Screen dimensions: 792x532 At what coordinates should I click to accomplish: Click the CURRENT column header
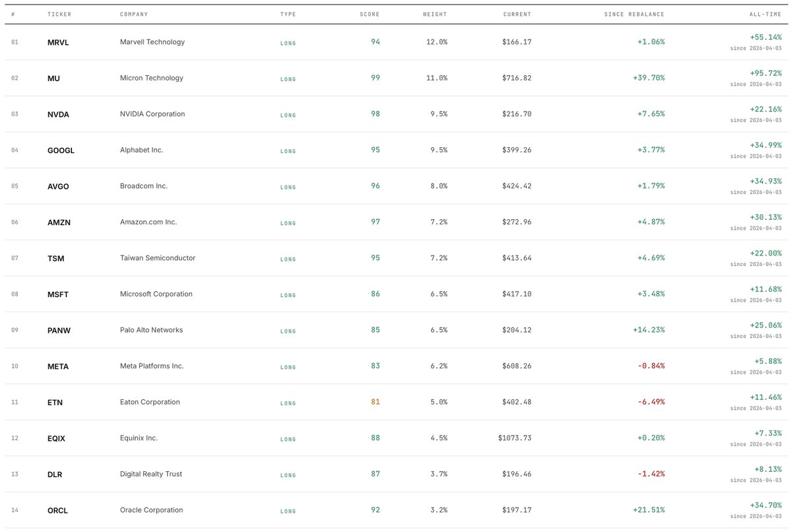[517, 14]
